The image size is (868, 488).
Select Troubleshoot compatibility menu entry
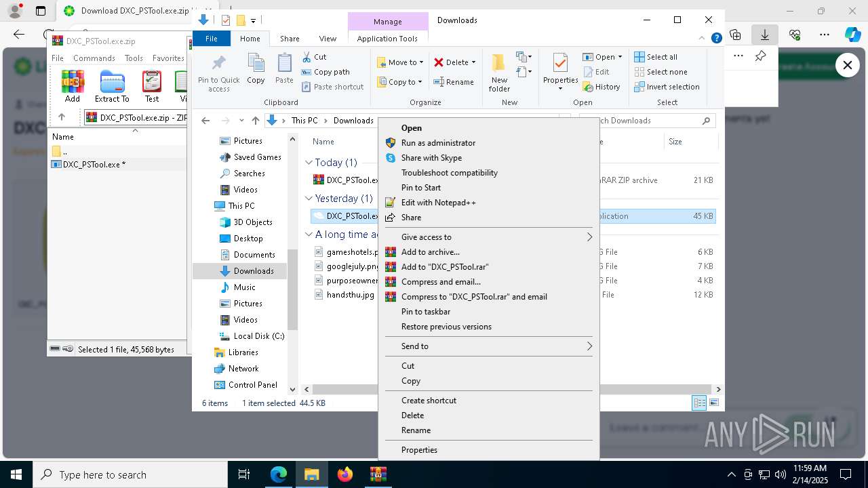[x=488, y=173]
